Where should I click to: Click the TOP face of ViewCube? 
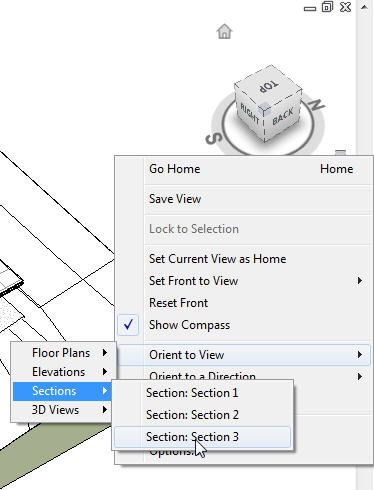[269, 86]
